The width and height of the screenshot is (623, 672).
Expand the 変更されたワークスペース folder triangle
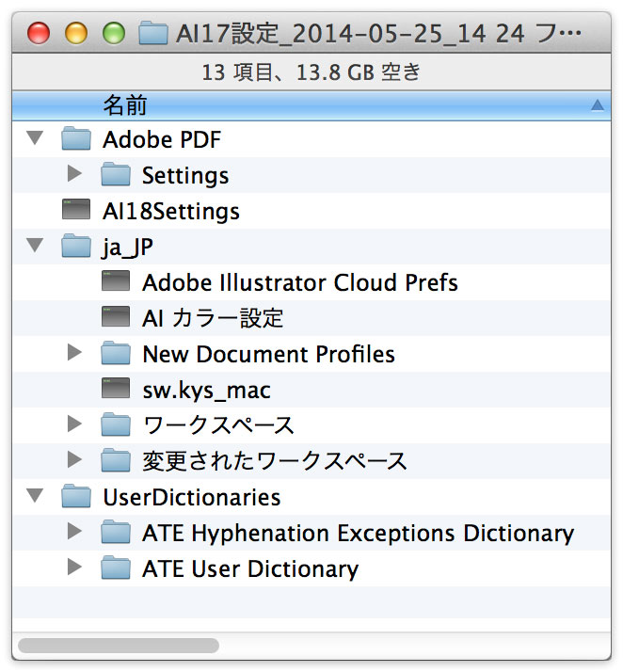(x=74, y=460)
